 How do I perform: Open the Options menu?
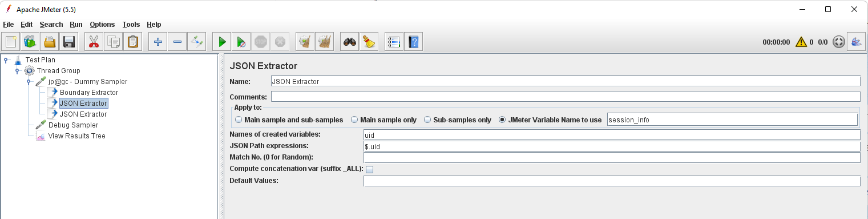point(102,25)
